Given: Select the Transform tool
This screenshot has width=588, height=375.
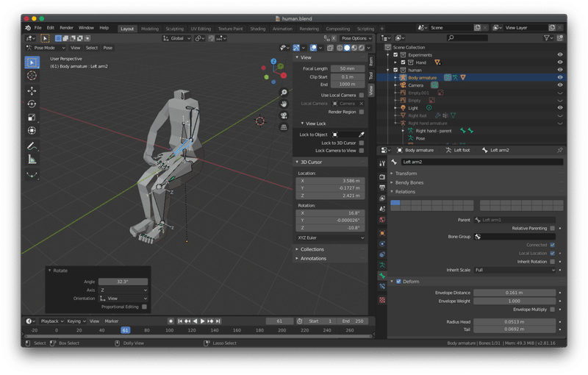Looking at the screenshot, I should 32,130.
